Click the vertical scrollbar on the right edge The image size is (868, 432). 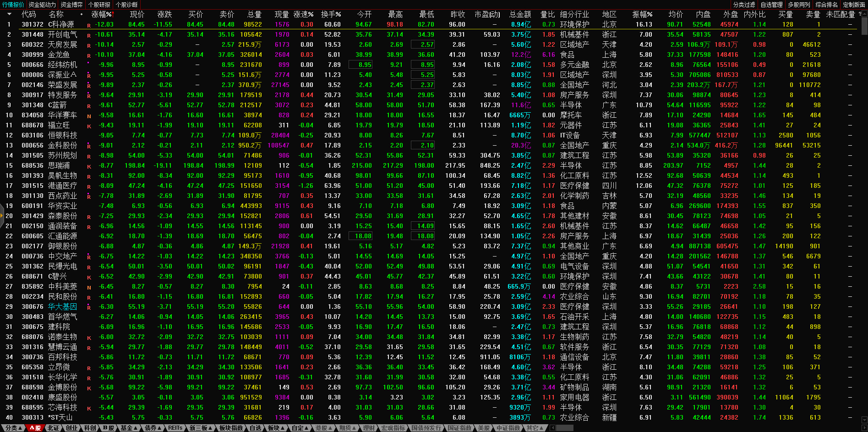(x=864, y=23)
